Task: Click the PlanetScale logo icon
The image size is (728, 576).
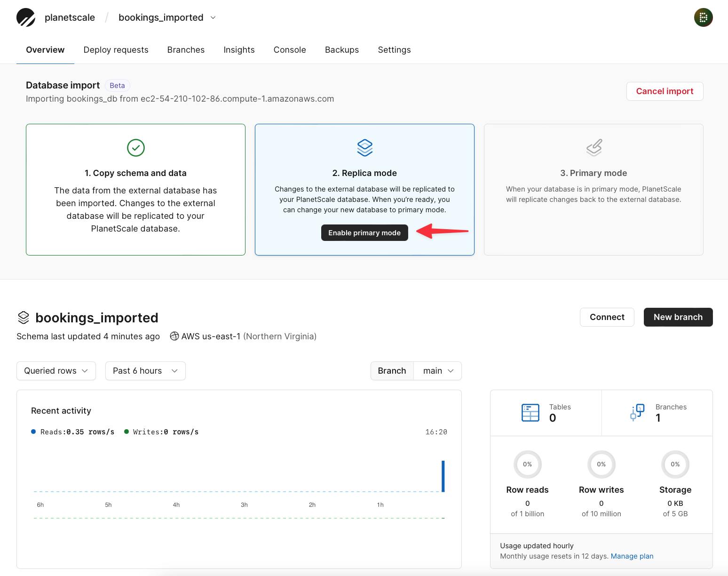Action: (x=26, y=17)
